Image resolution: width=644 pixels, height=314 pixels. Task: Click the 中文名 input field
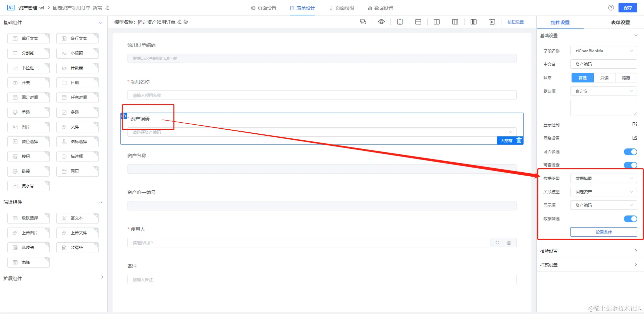tap(604, 64)
